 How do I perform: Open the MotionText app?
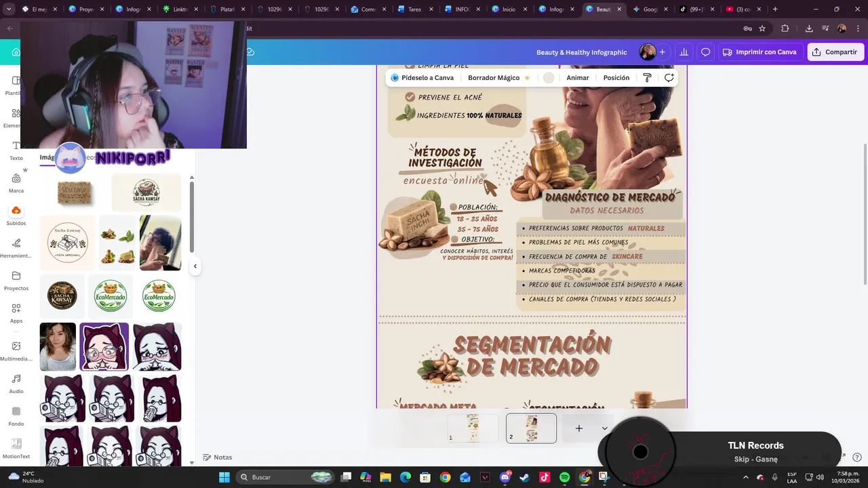16,449
